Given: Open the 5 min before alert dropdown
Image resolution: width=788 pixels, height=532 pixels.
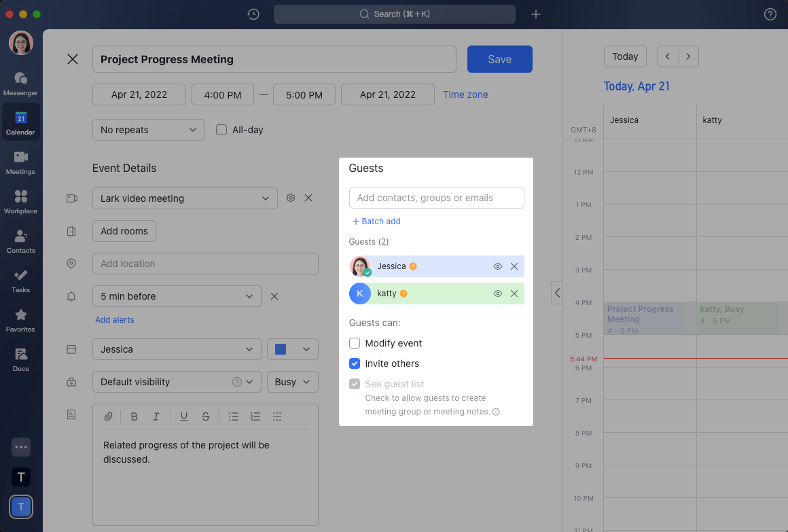Looking at the screenshot, I should 177,296.
